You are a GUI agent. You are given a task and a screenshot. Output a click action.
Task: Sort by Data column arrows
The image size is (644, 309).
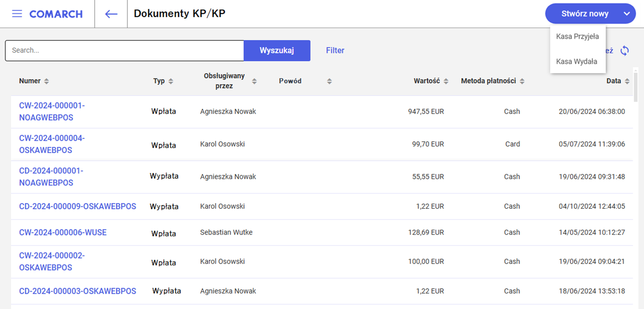tap(627, 81)
